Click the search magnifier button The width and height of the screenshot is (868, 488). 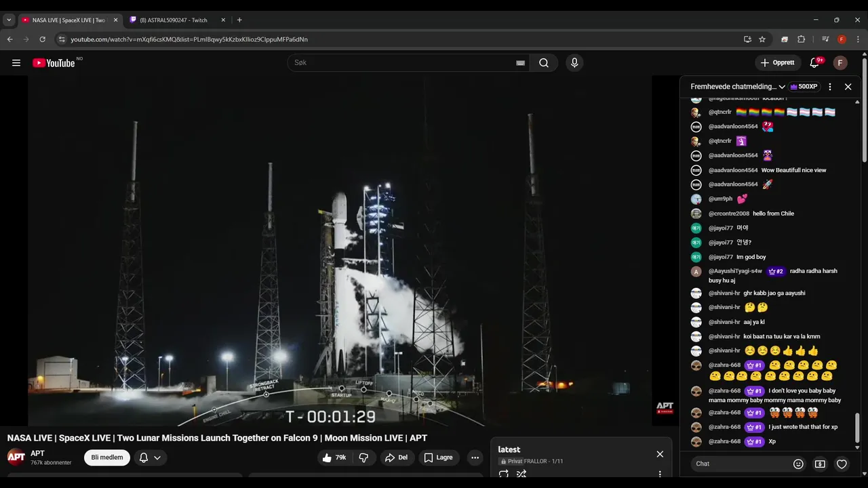544,63
